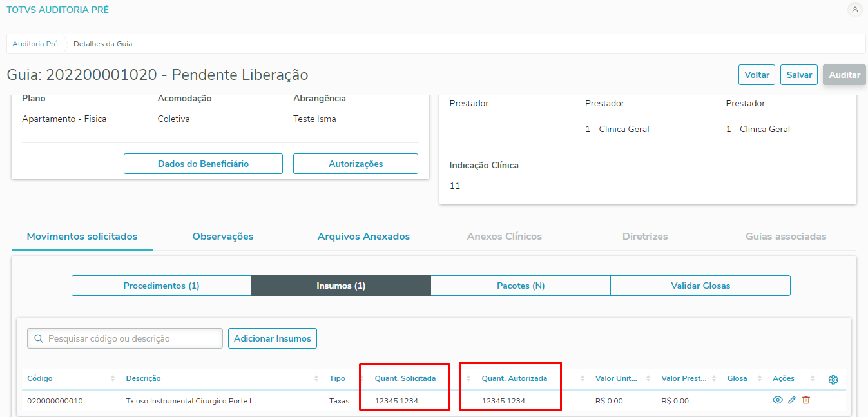Select the Teste Isma coverage value
Screen dimensions: 868x417
coord(314,119)
